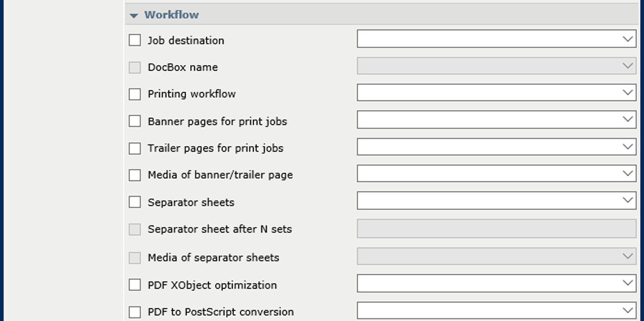Expand Media of banner/trailer page dropdown
644x321 pixels.
[x=496, y=174]
